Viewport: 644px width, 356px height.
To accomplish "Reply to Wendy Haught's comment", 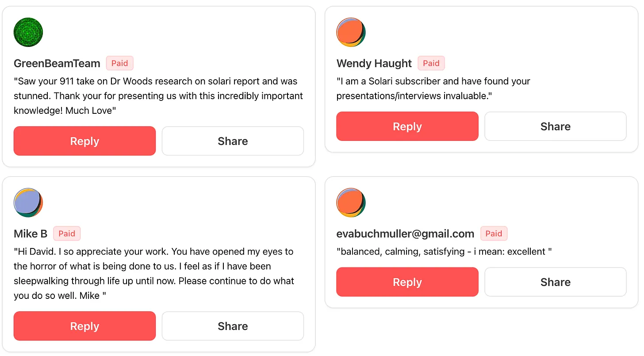I will click(407, 127).
